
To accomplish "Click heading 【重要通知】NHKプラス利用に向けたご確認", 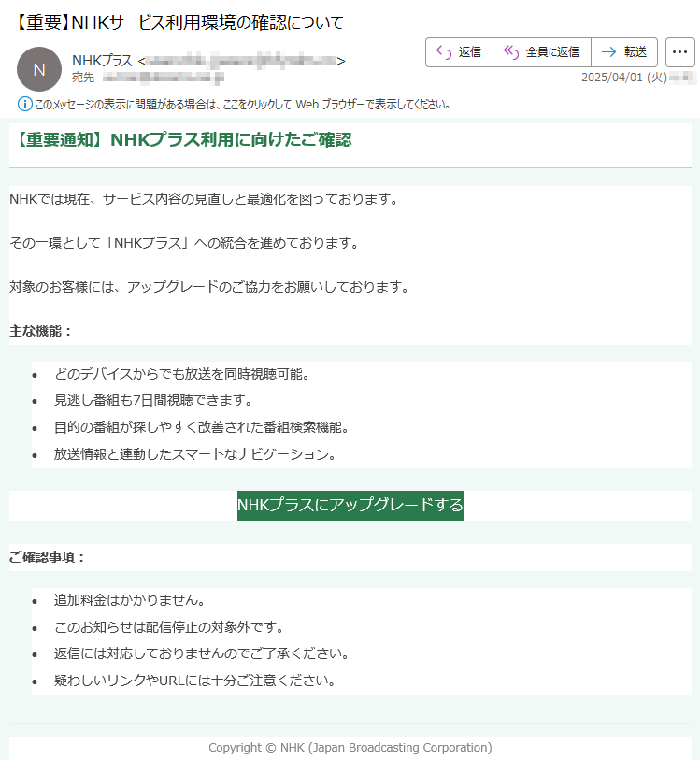I will coord(182,139).
